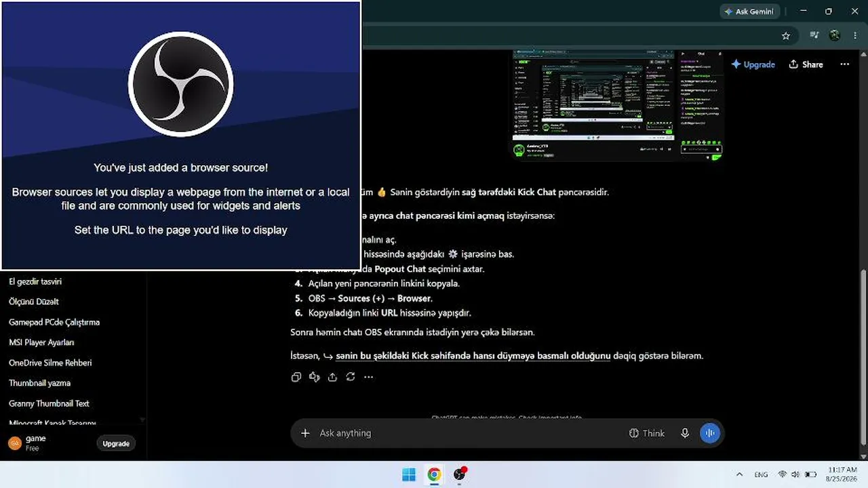Open the Kick screenshot thumbnail in chat
Screen dimensions: 868x488
(x=618, y=105)
